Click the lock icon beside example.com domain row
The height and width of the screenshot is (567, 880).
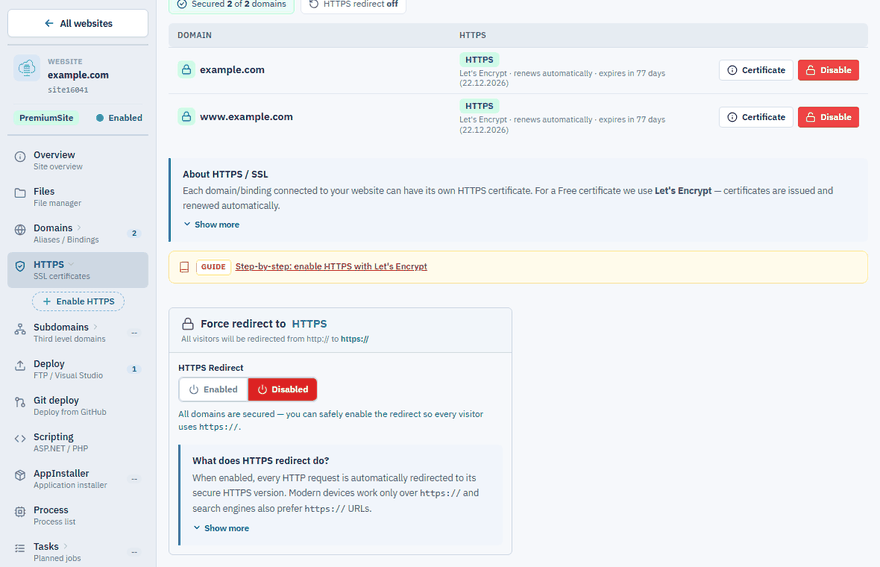[186, 70]
